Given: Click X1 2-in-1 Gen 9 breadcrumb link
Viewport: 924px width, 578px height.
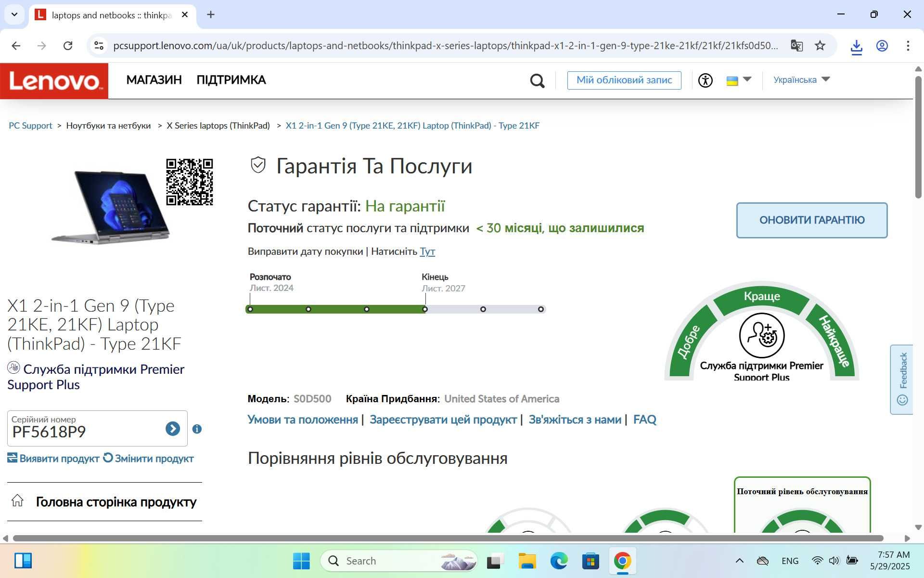Looking at the screenshot, I should tap(412, 126).
